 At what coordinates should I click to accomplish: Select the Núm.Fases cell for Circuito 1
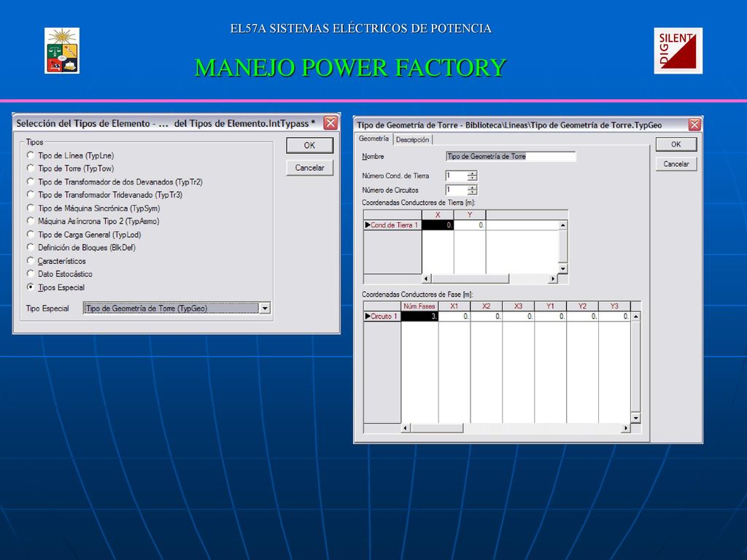[419, 316]
